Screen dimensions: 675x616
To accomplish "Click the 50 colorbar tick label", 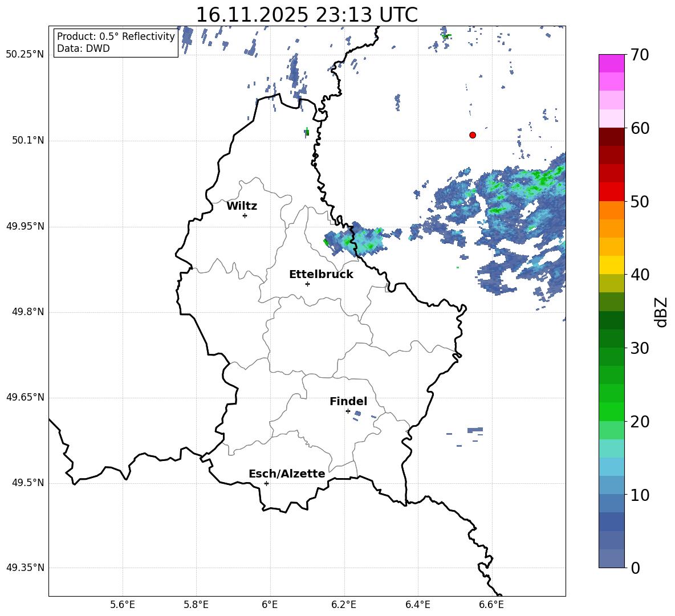I will click(640, 201).
